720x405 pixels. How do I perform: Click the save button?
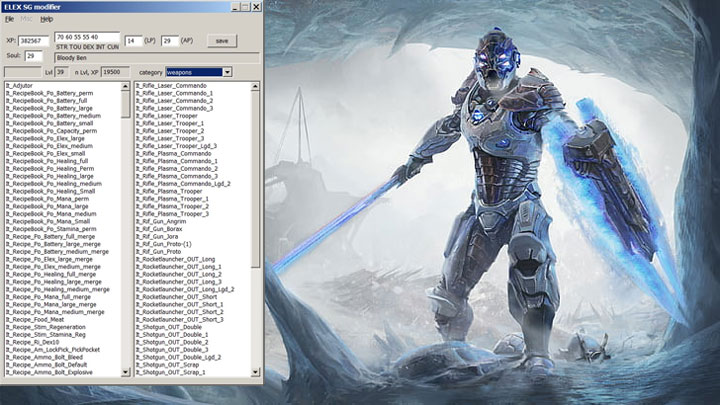point(222,41)
